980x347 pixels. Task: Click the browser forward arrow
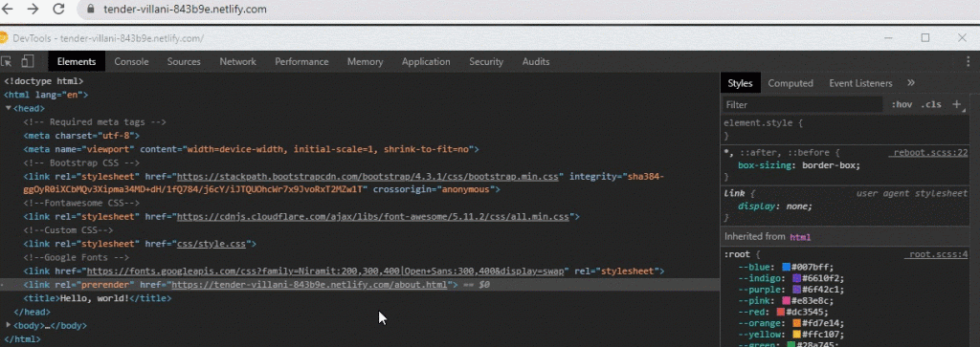[33, 9]
